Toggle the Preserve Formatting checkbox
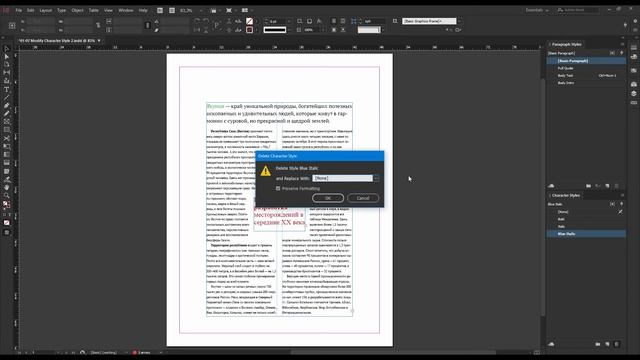Image resolution: width=640 pixels, height=360 pixels. (278, 188)
